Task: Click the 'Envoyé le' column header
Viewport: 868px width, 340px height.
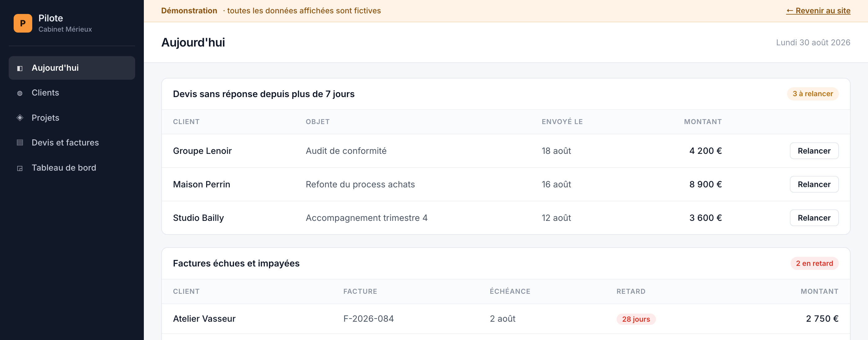Action: [x=562, y=122]
